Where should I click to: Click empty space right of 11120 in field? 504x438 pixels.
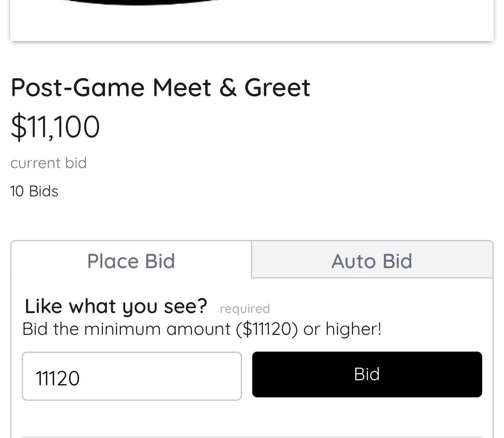[171, 376]
